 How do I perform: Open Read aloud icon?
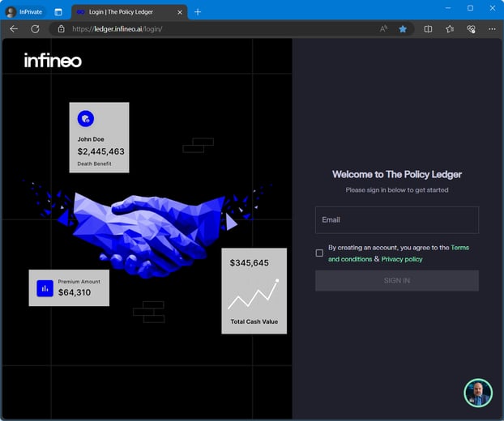(x=383, y=29)
